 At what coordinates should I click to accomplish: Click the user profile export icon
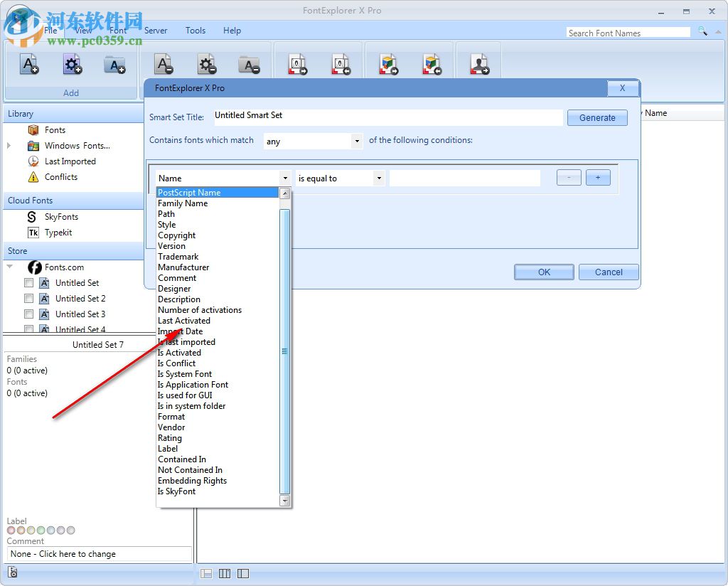pos(480,65)
